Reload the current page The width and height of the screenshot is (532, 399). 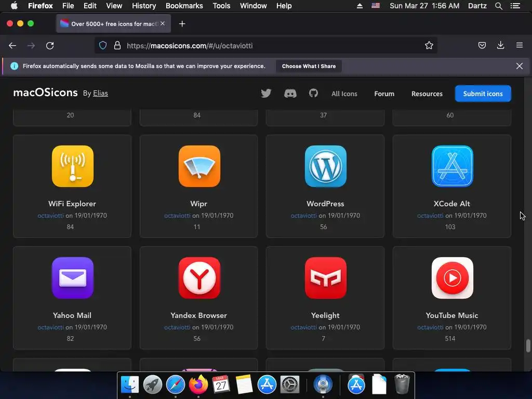click(x=50, y=46)
